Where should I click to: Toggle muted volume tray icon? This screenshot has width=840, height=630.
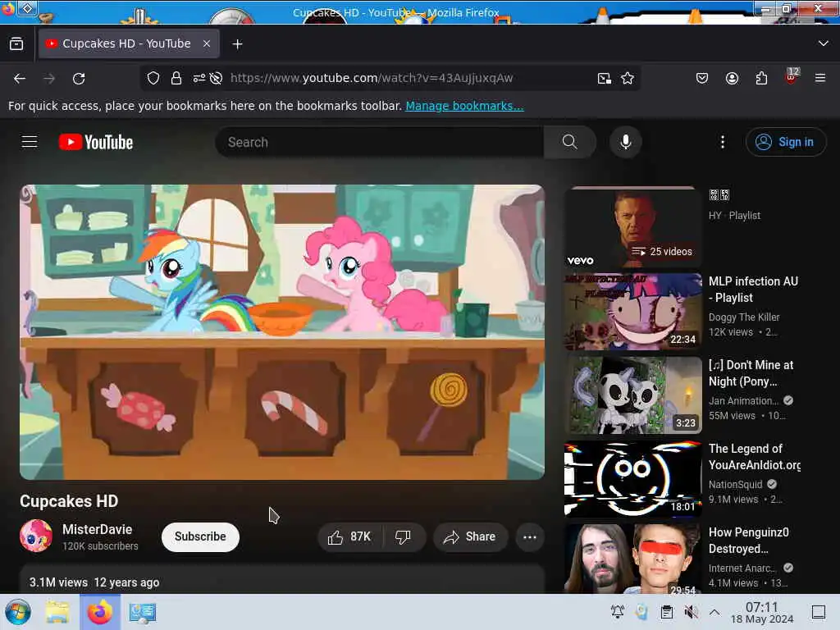coord(691,611)
